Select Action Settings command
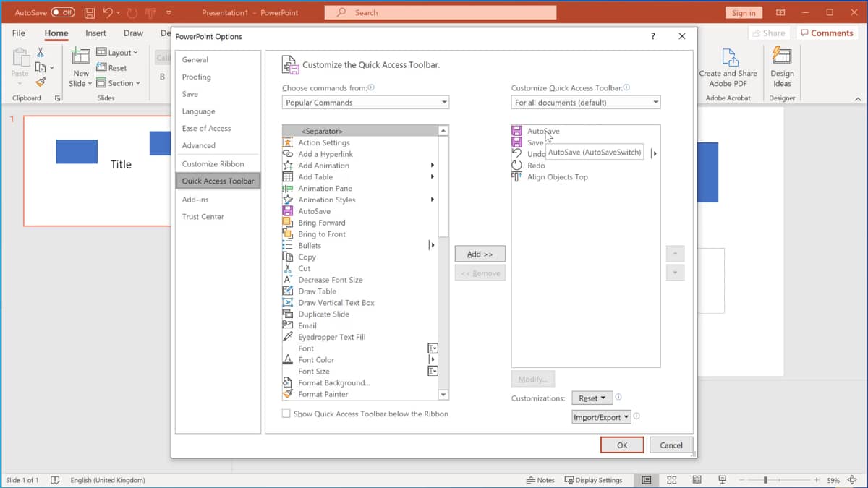 (x=359, y=142)
